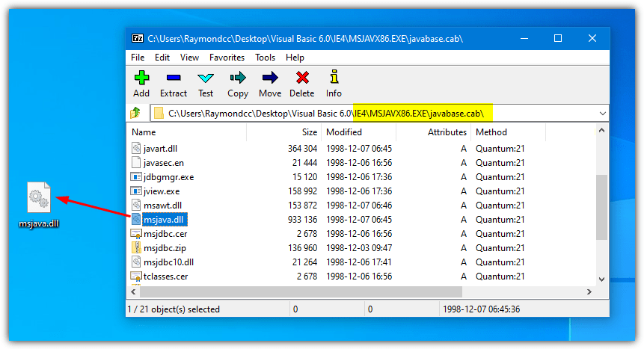Click the red Delete X icon

(302, 78)
